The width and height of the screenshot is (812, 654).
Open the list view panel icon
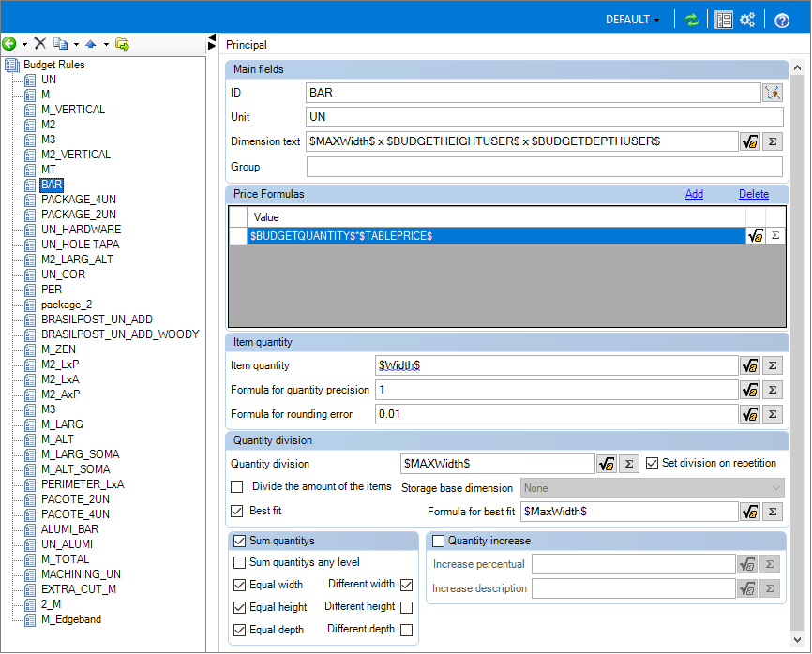[x=724, y=21]
